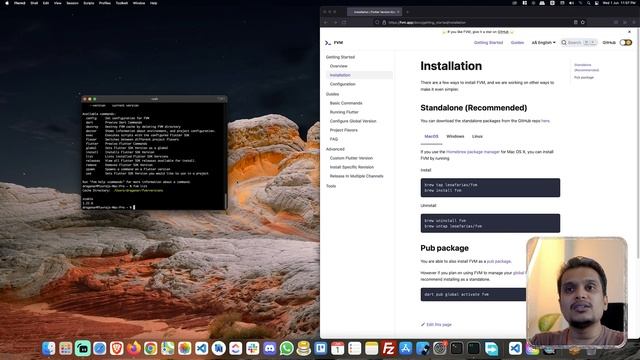Open the Toolbelt menu in menu bar
This screenshot has height=360, width=640.
pos(122,3)
